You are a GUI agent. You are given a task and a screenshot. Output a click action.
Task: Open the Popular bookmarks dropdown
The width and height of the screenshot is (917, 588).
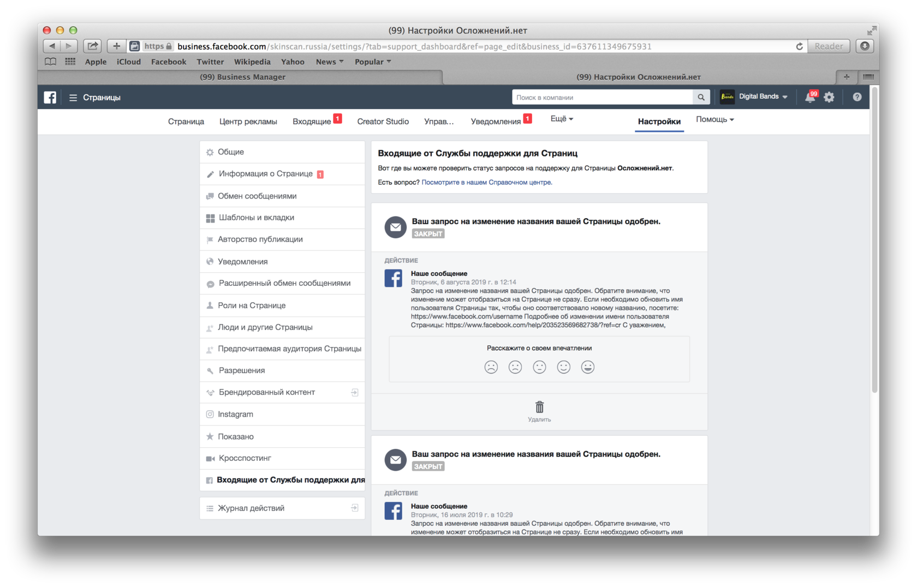(x=373, y=62)
